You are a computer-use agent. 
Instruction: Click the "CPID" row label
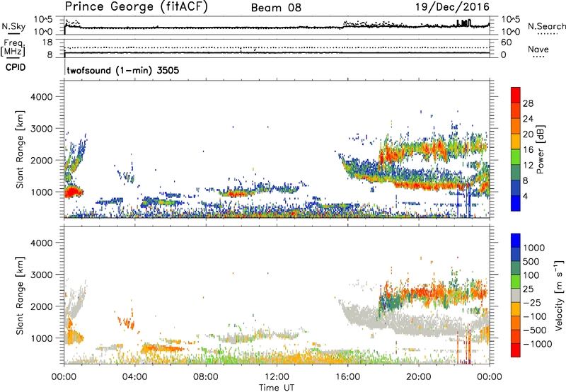16,67
